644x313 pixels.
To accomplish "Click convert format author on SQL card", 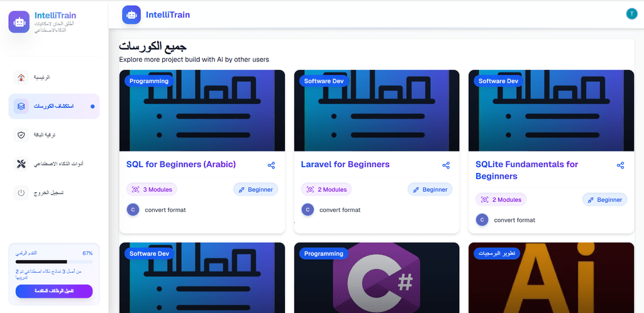I will [165, 210].
